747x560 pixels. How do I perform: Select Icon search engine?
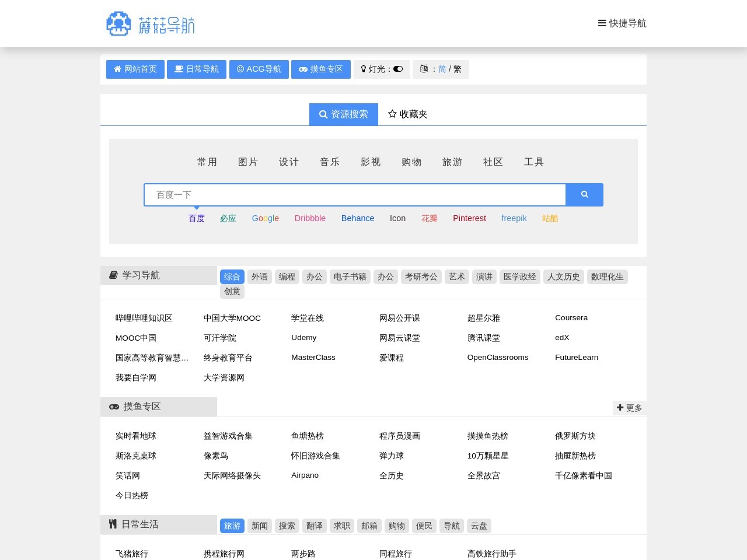coord(398,218)
